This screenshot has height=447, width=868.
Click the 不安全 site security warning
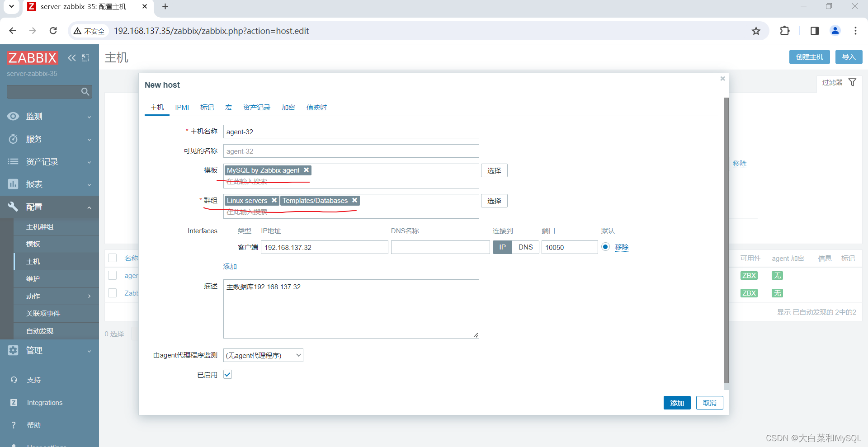(x=89, y=31)
